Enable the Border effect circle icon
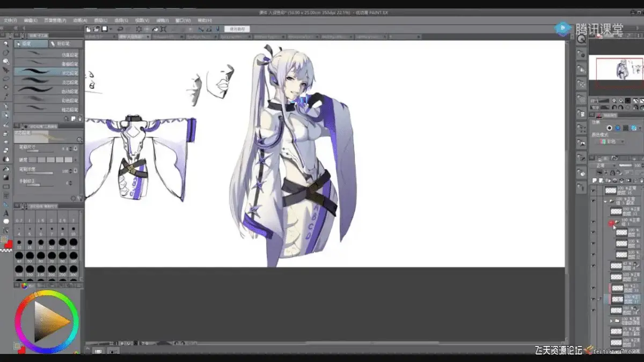Screen dimensions: 644x362 point(609,128)
